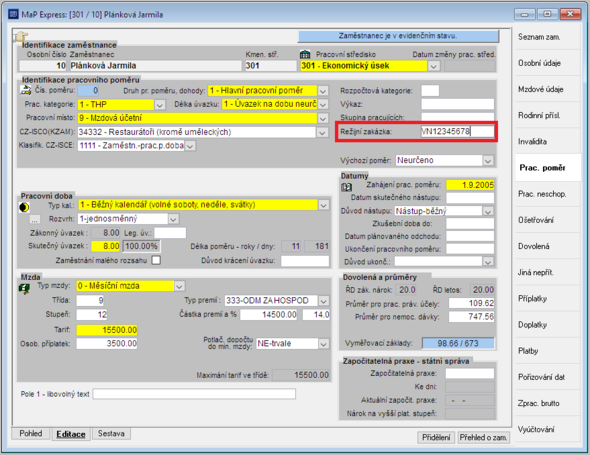Image resolution: width=590 pixels, height=455 pixels.
Task: Click the pointing hand icon at top left
Action: (x=21, y=36)
